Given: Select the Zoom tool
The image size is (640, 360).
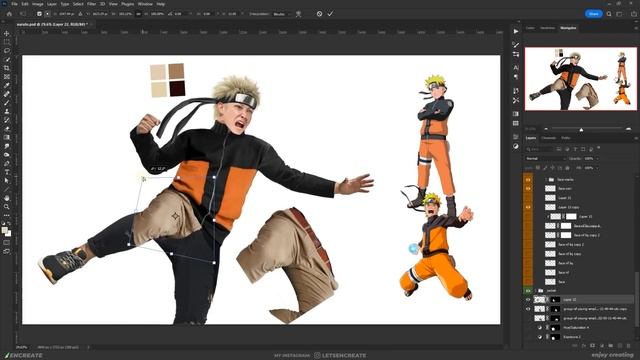Looking at the screenshot, I should point(7,207).
